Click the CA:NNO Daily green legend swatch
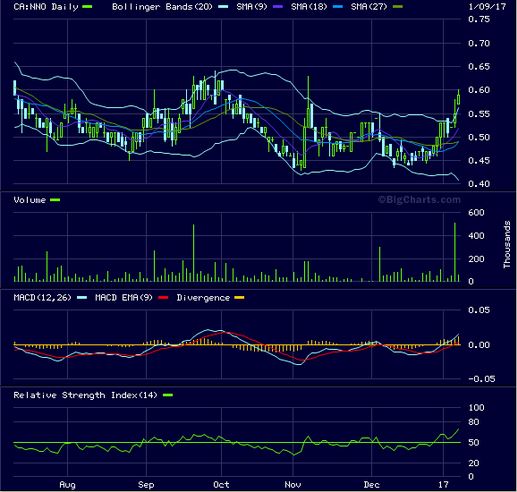517x492 pixels. [x=87, y=7]
